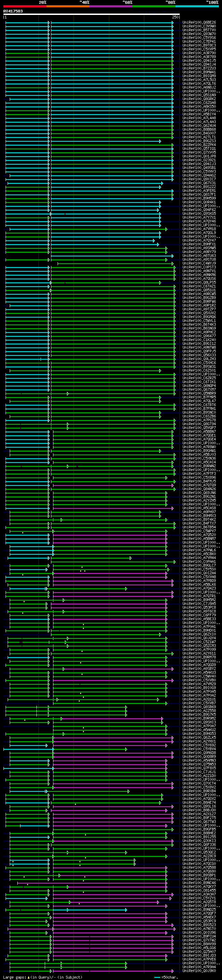
Task: Click label UniRef100_B9GZS3
Action: pyautogui.click(x=199, y=141)
